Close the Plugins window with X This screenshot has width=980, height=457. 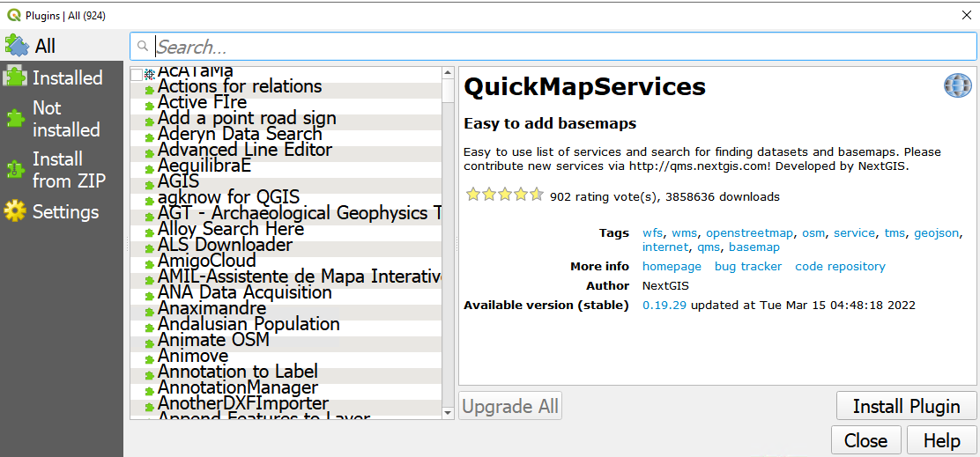(966, 15)
